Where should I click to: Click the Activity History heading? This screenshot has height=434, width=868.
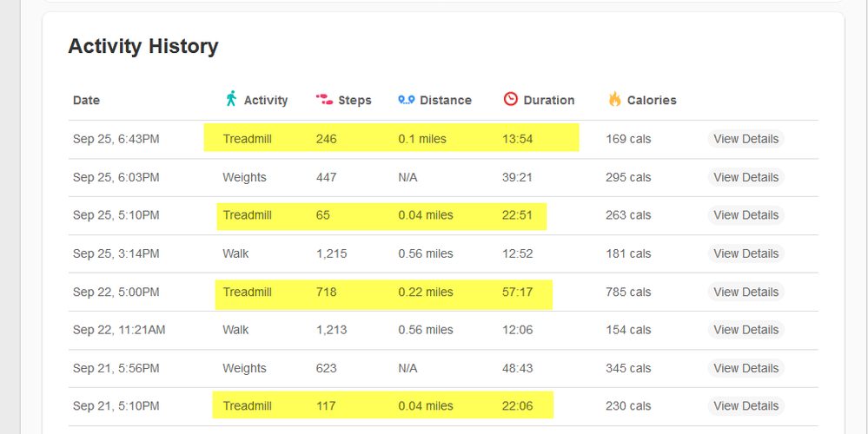pos(143,47)
